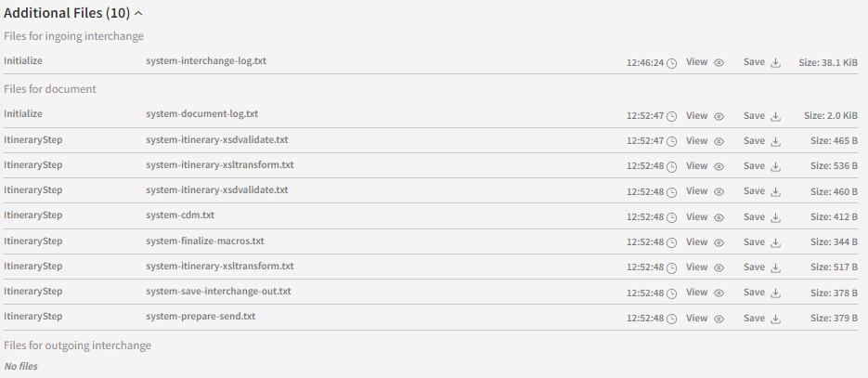Click download icon for system-finalize-macros.txt
Screen dimensions: 868x378
coord(775,242)
